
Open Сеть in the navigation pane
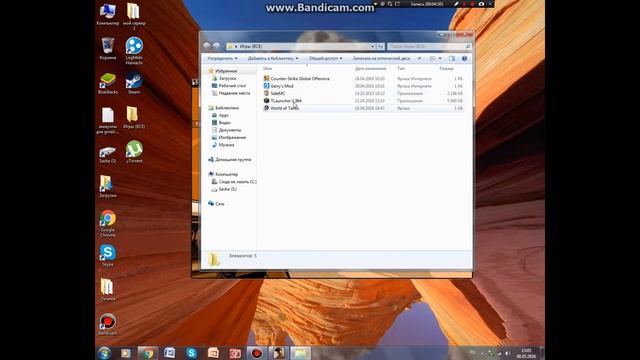pos(216,203)
